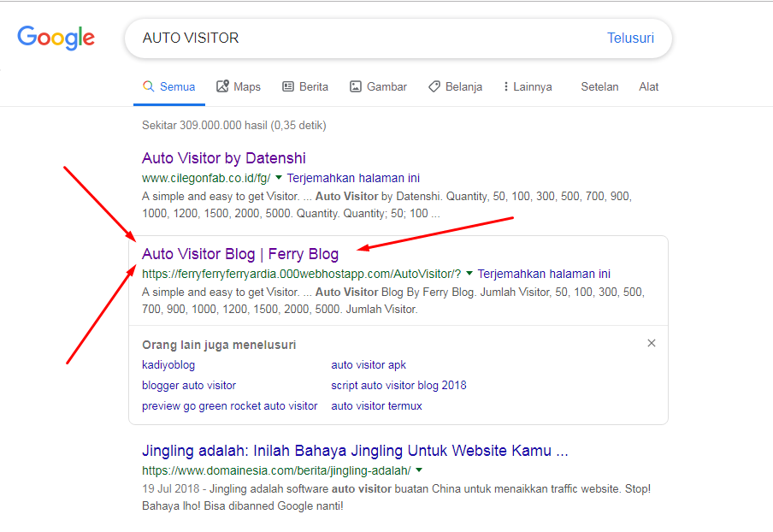
Task: Click related search script auto visitor blog 2018
Action: [398, 385]
